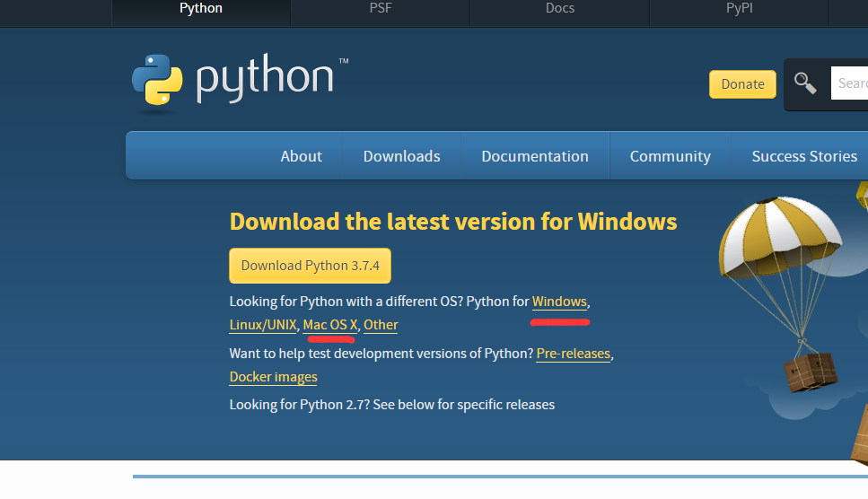The height and width of the screenshot is (499, 868).
Task: Open the Community menu
Action: 670,156
